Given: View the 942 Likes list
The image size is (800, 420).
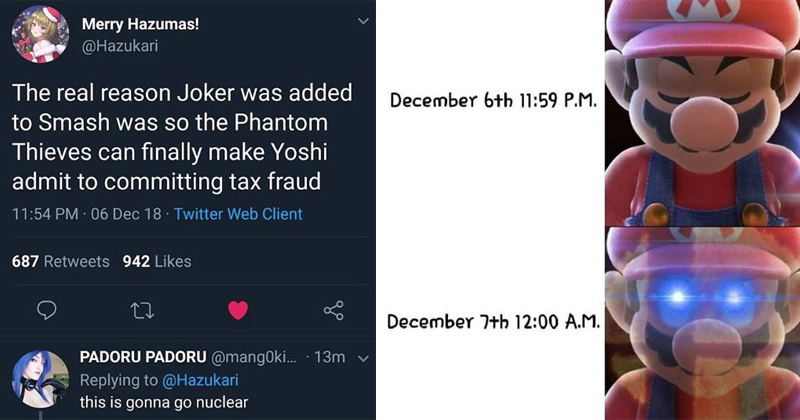Looking at the screenshot, I should (x=156, y=261).
